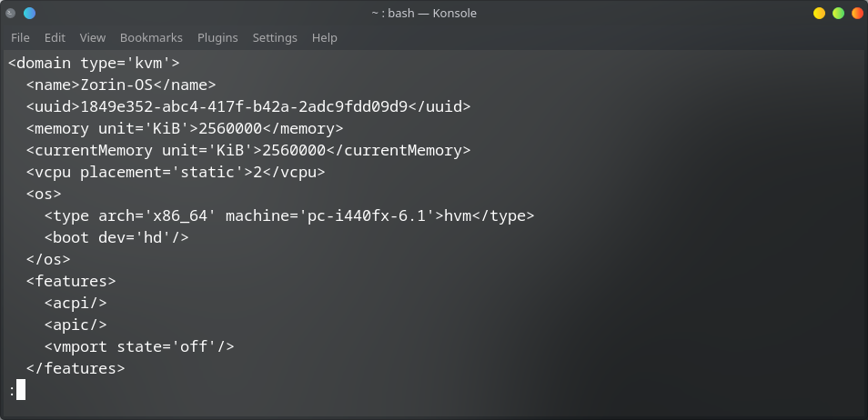
Task: Open the Help menu
Action: click(325, 38)
